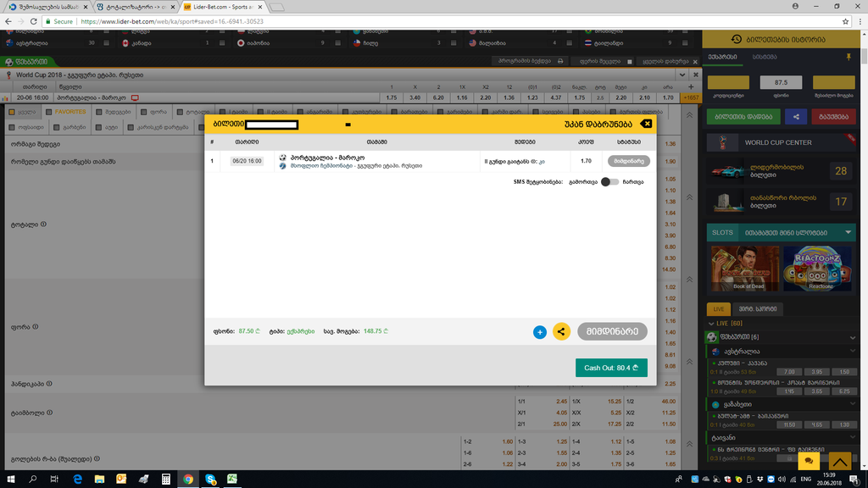Click the print program printer icon
This screenshot has width=868, height=488.
click(x=560, y=61)
